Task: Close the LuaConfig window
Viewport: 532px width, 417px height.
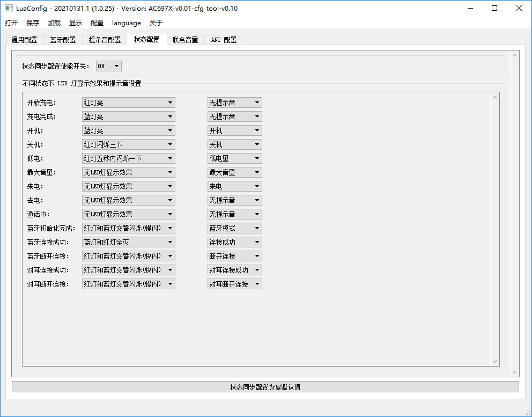Action: point(519,8)
